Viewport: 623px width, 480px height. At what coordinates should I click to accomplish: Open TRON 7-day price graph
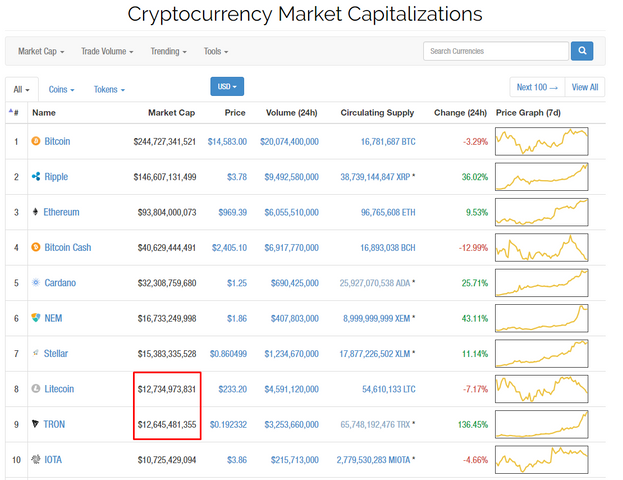(x=542, y=424)
